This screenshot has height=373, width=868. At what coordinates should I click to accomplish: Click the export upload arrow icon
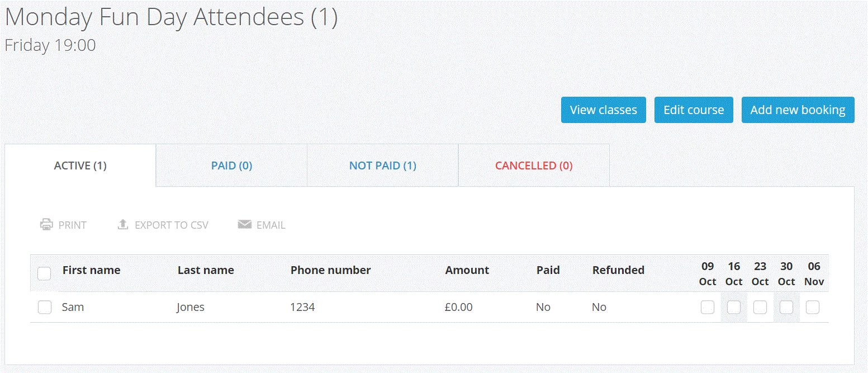123,225
